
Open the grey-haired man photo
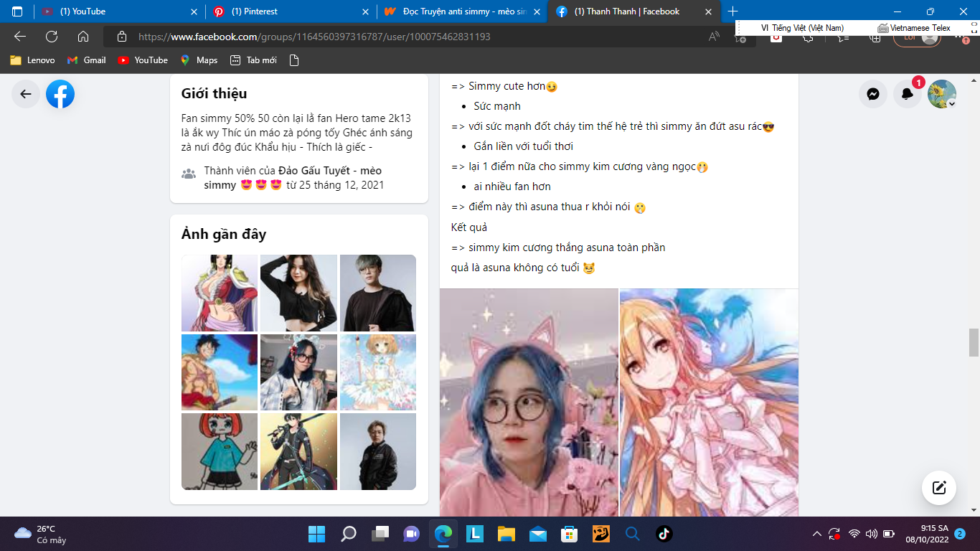[x=378, y=293]
